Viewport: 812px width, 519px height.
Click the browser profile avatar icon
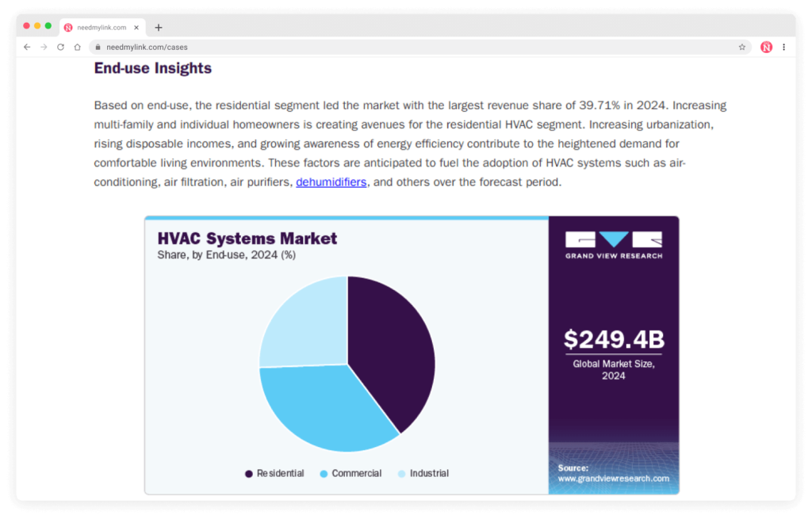(766, 47)
